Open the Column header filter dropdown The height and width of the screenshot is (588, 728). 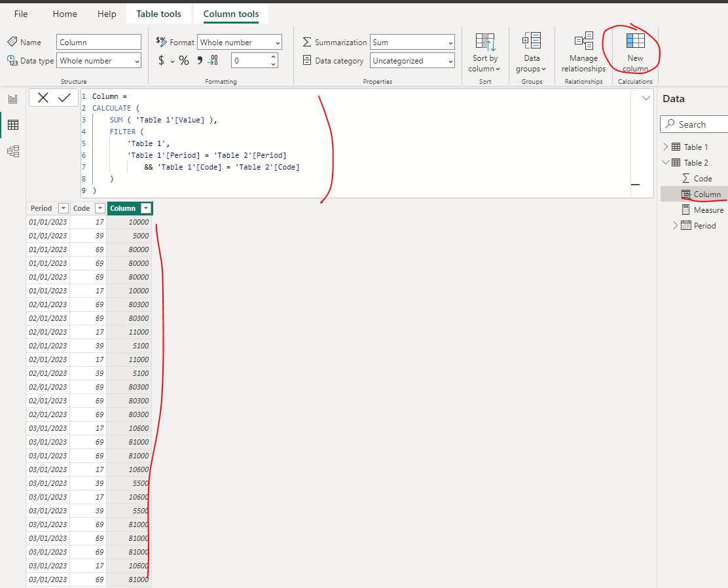(146, 208)
